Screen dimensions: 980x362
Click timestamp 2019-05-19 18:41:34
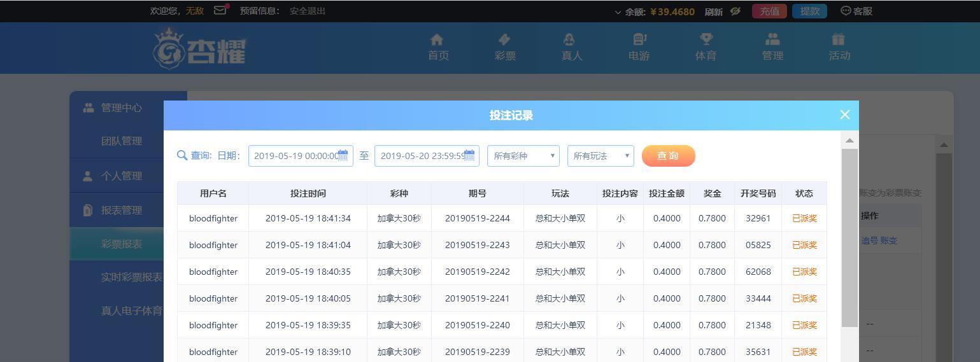308,218
